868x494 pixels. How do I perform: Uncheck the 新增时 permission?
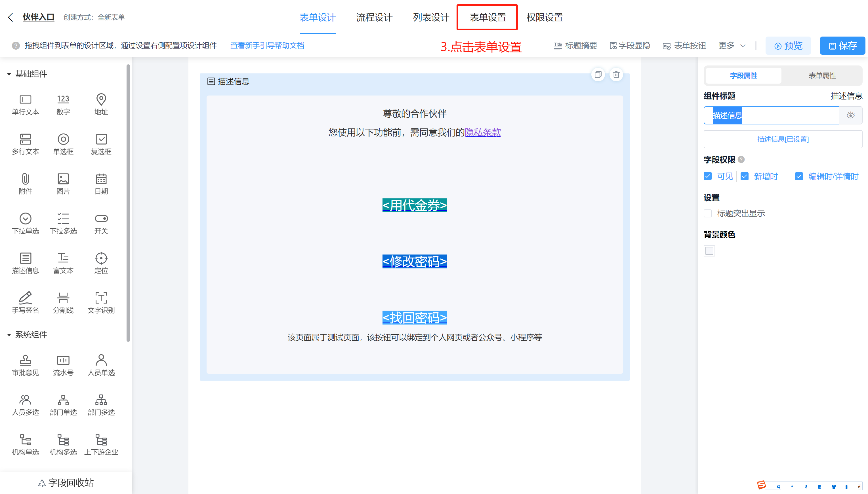click(744, 176)
